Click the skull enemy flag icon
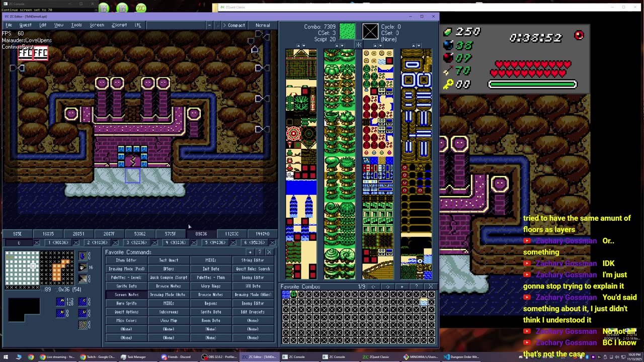Viewport: 644px width, 362px height. (83, 267)
